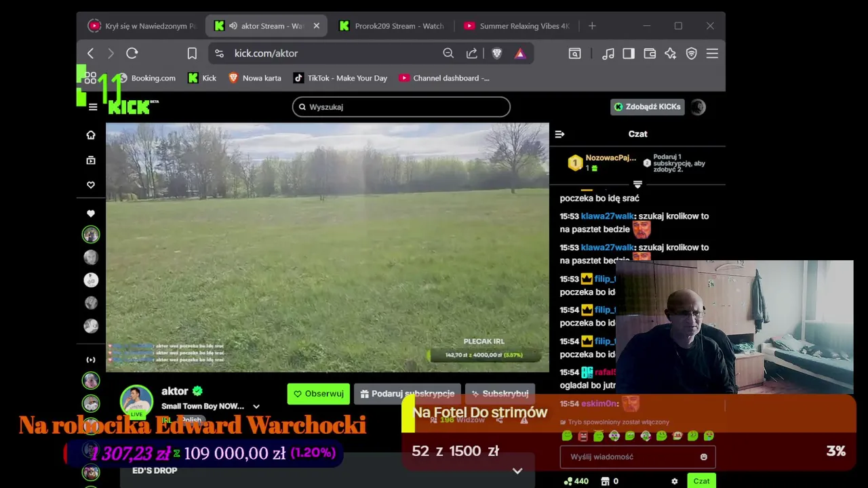Expand the Small Town Boy NOW stream title
Screen dimensions: 868x488
(x=256, y=407)
